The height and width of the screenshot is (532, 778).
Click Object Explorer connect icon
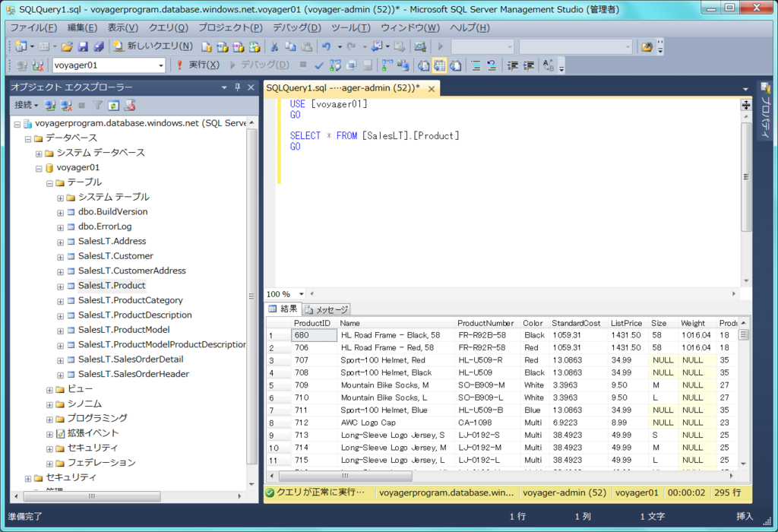50,105
